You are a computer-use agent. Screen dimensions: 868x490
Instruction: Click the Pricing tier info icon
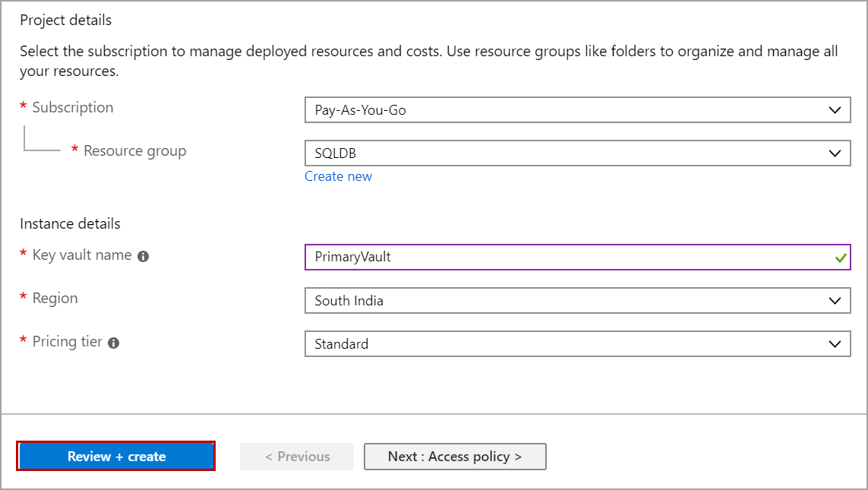[113, 343]
